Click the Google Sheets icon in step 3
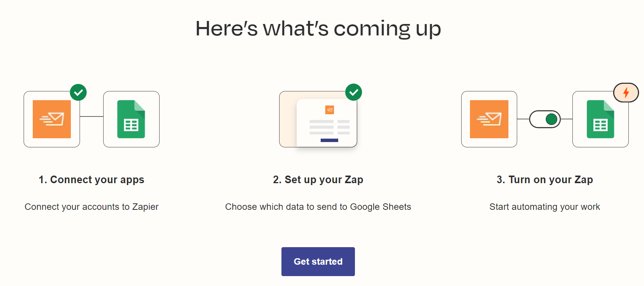This screenshot has width=644, height=286. pyautogui.click(x=601, y=119)
